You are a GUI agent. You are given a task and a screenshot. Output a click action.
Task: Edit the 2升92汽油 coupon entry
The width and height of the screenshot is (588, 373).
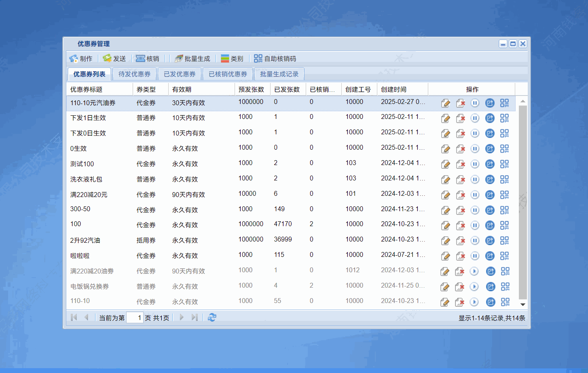coord(445,241)
